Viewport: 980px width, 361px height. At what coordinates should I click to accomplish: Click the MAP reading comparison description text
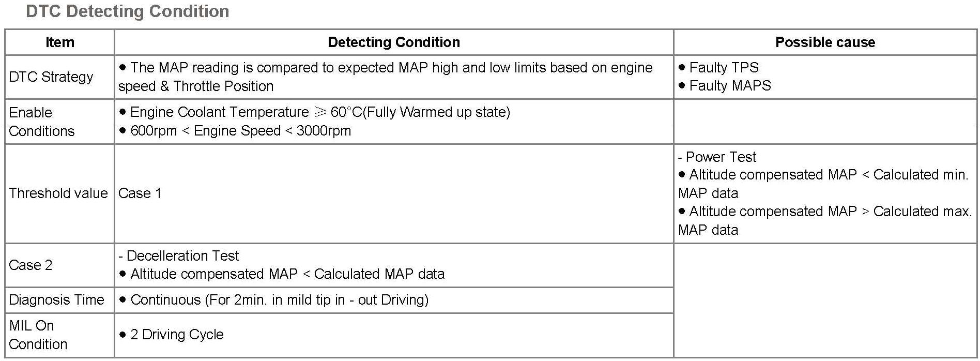tap(386, 77)
